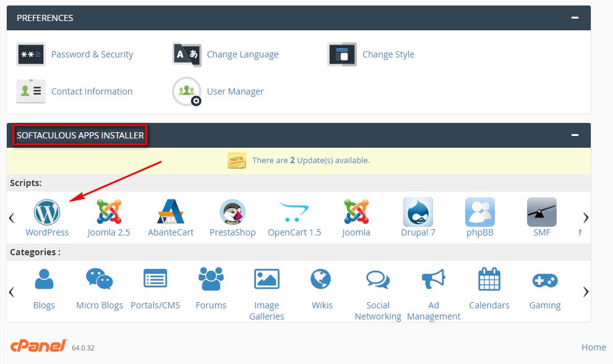Click the Drupal 7 text link

(x=418, y=233)
